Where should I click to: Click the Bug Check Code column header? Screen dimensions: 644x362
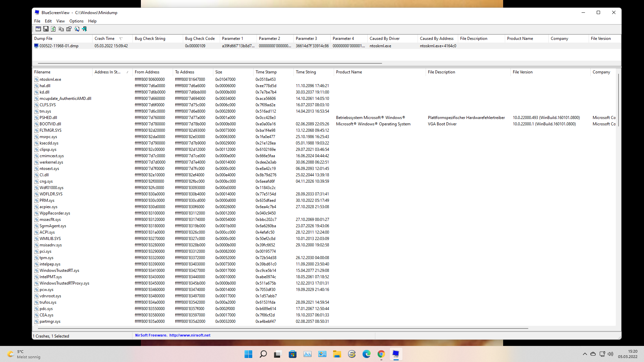[x=200, y=39]
